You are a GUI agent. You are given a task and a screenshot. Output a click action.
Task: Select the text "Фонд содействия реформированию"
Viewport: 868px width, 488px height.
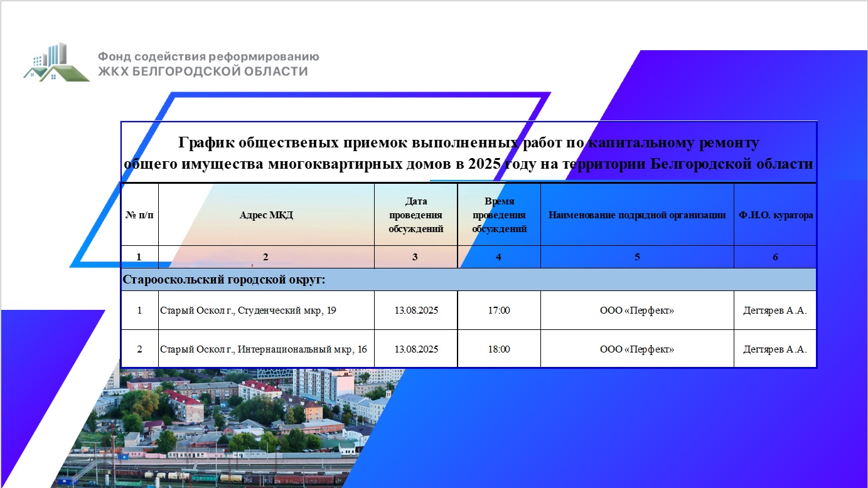(208, 56)
